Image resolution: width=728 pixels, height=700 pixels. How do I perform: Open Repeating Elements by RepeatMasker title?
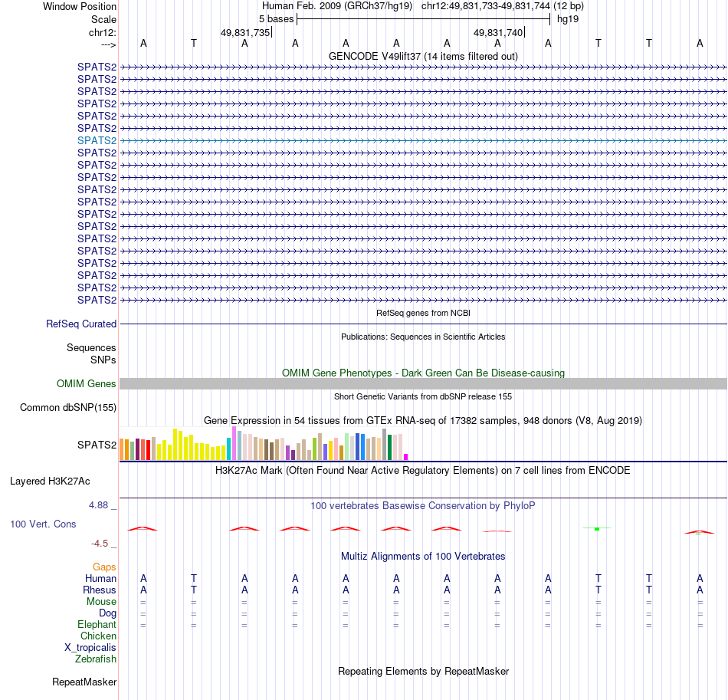(423, 671)
